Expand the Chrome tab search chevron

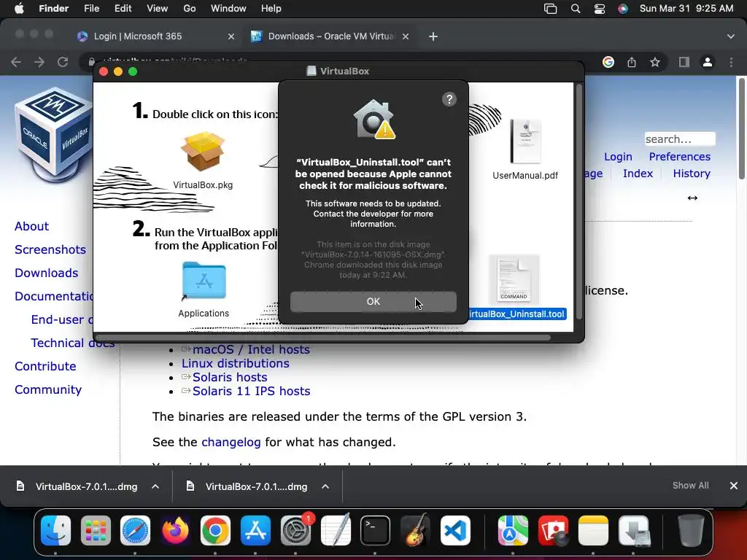point(730,36)
